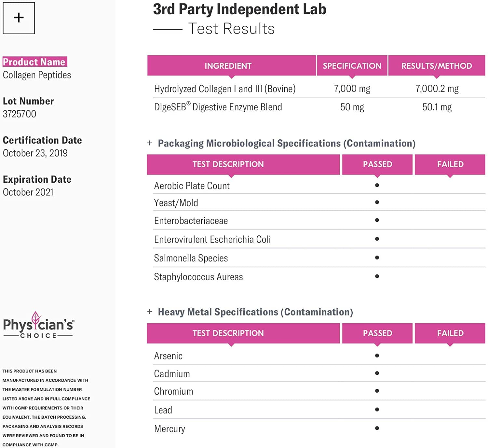Click the passed dot for Lead
The image size is (488, 448).
(x=377, y=410)
